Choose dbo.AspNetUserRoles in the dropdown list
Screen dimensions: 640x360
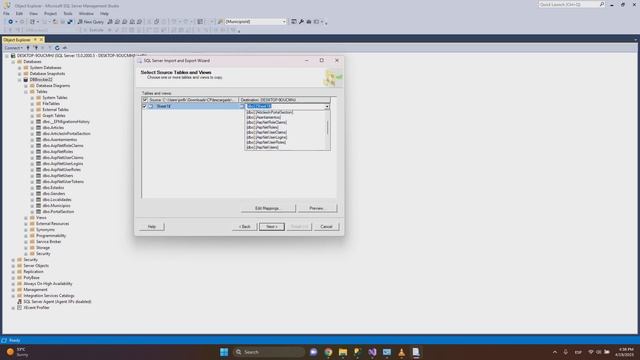click(x=266, y=142)
